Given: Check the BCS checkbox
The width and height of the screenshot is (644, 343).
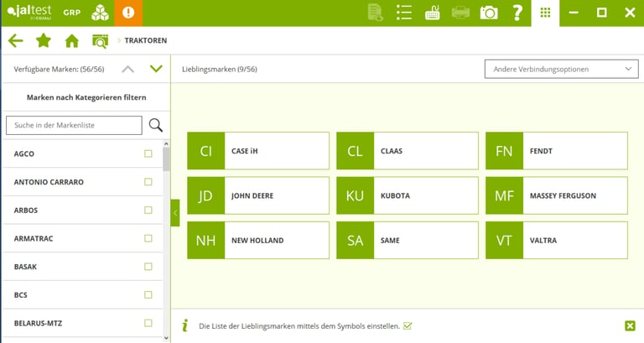Looking at the screenshot, I should [148, 294].
